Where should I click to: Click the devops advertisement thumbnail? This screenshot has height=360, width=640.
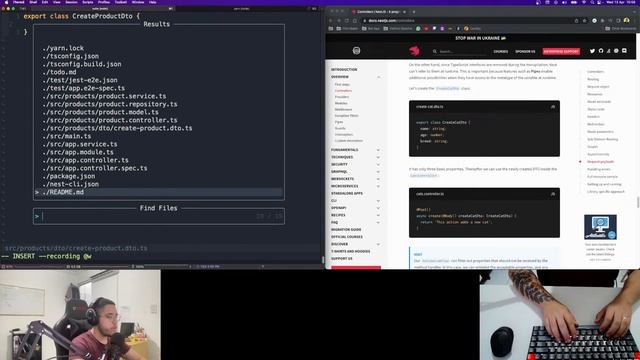600,227
